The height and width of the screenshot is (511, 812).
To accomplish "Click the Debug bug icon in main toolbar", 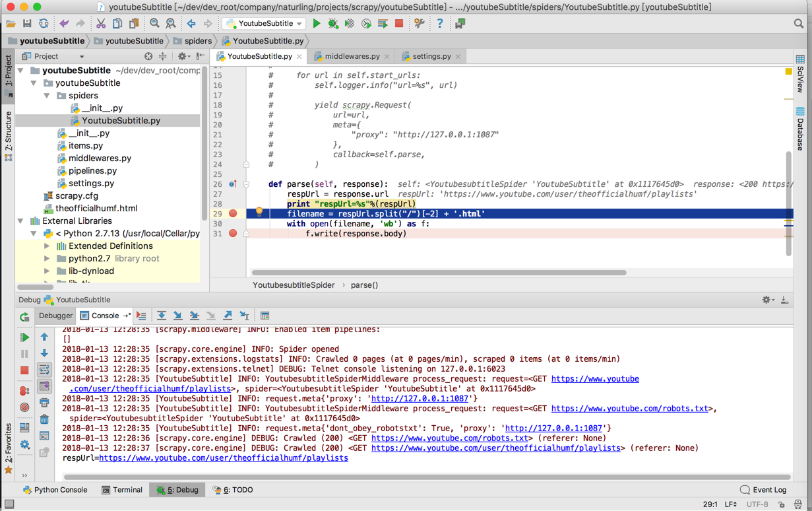I will (x=333, y=24).
